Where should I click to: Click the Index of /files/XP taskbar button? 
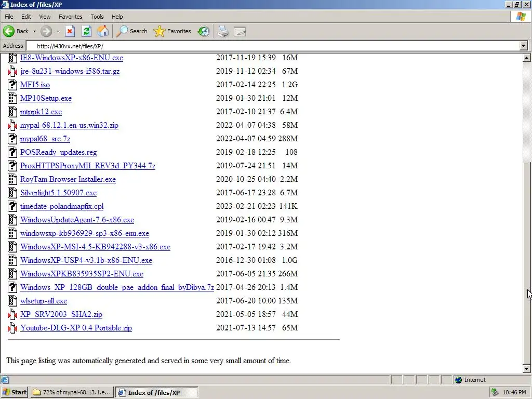click(156, 392)
